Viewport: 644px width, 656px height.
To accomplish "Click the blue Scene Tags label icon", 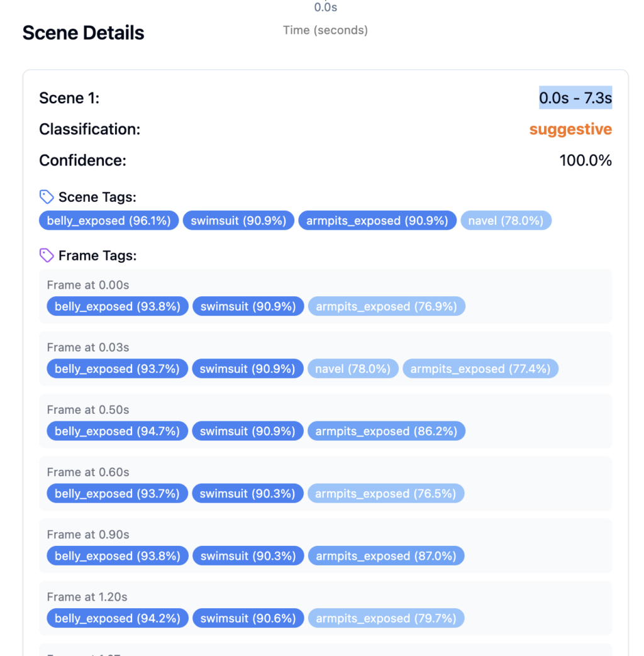I will pyautogui.click(x=47, y=196).
